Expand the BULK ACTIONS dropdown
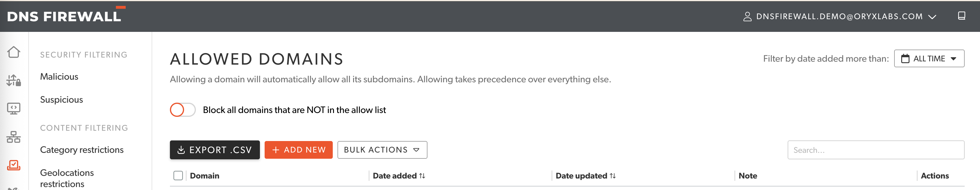The height and width of the screenshot is (190, 980). (x=382, y=150)
